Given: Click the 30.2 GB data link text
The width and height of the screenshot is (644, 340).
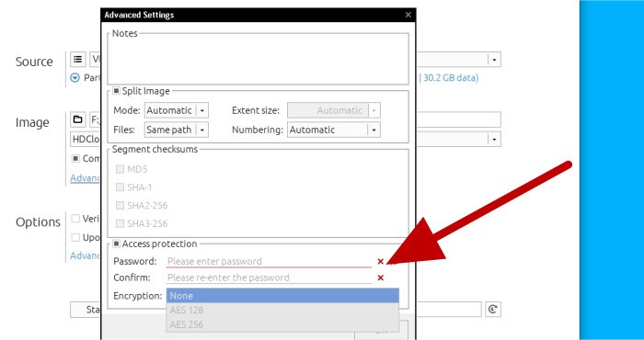Looking at the screenshot, I should tap(450, 77).
